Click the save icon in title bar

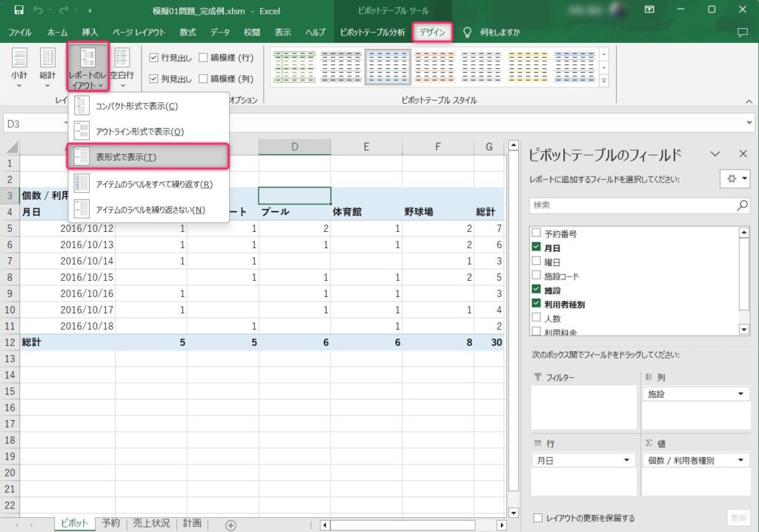(x=19, y=10)
